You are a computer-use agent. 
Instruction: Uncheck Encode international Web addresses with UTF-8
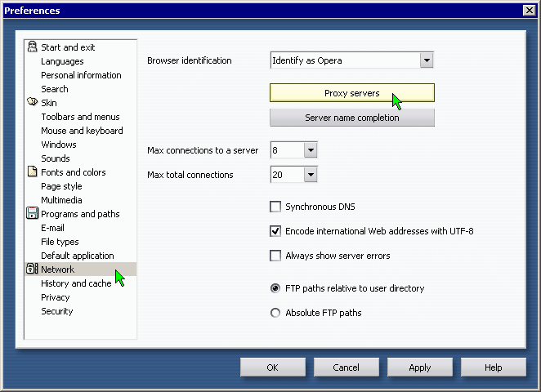275,231
